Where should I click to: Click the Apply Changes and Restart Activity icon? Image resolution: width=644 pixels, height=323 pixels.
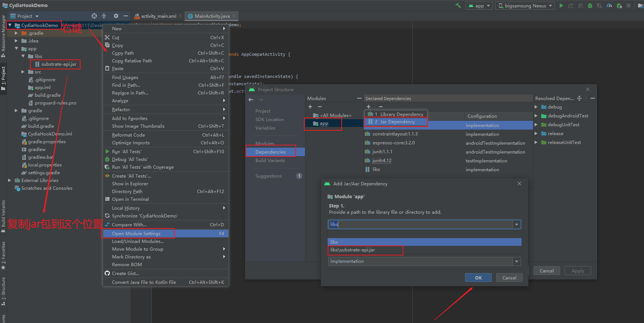click(x=571, y=6)
